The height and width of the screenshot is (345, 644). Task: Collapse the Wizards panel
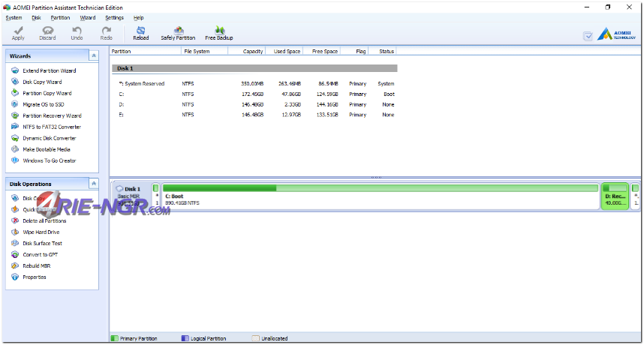(94, 55)
